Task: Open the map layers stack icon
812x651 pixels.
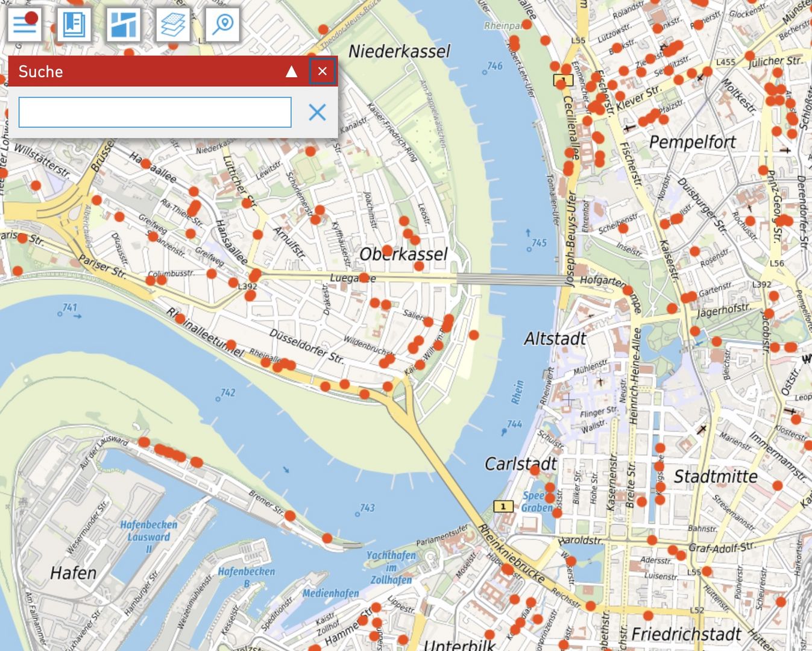Action: tap(173, 24)
